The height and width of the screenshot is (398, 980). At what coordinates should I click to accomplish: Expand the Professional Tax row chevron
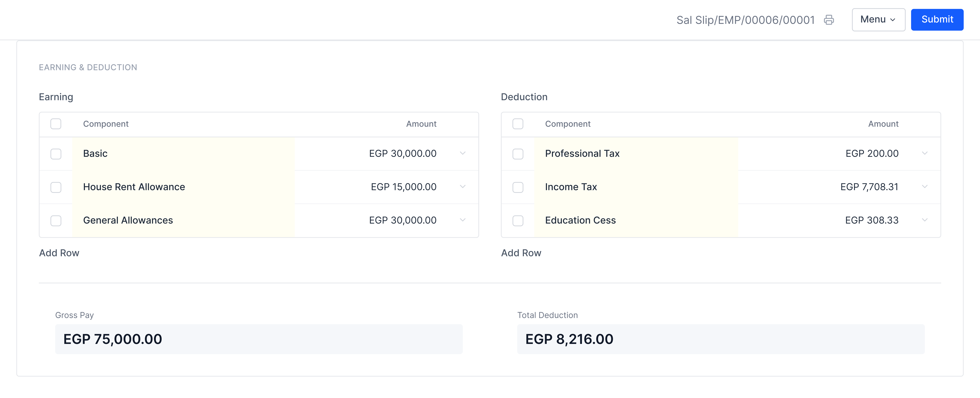(925, 153)
